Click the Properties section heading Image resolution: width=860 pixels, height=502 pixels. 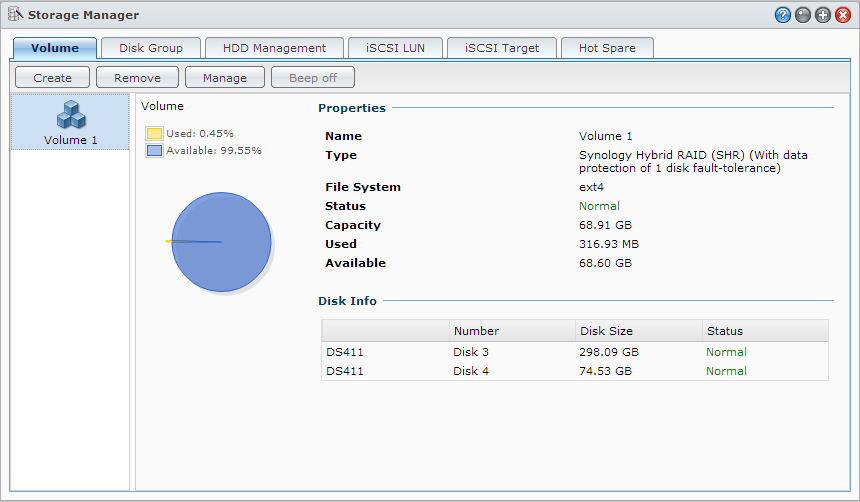pyautogui.click(x=352, y=108)
